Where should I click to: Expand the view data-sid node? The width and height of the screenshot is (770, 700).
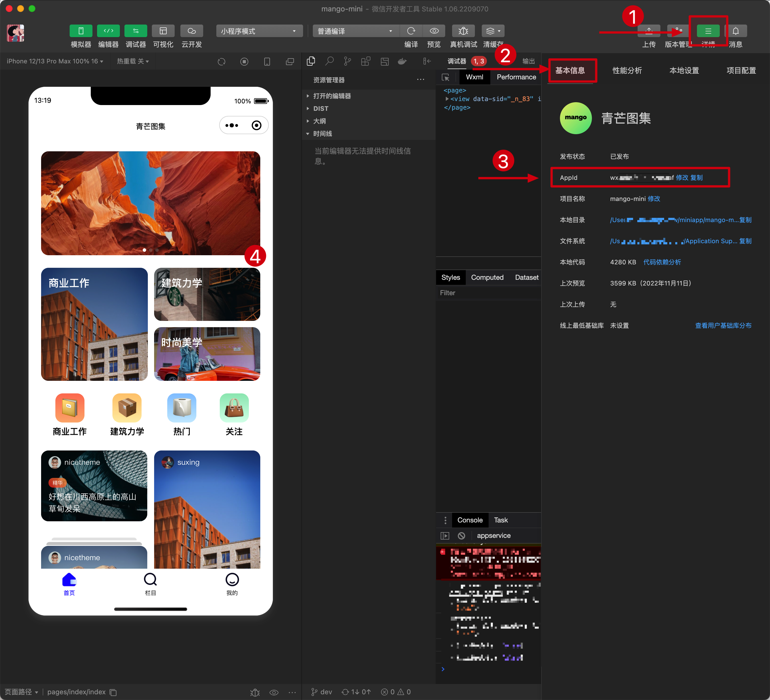pyautogui.click(x=447, y=99)
